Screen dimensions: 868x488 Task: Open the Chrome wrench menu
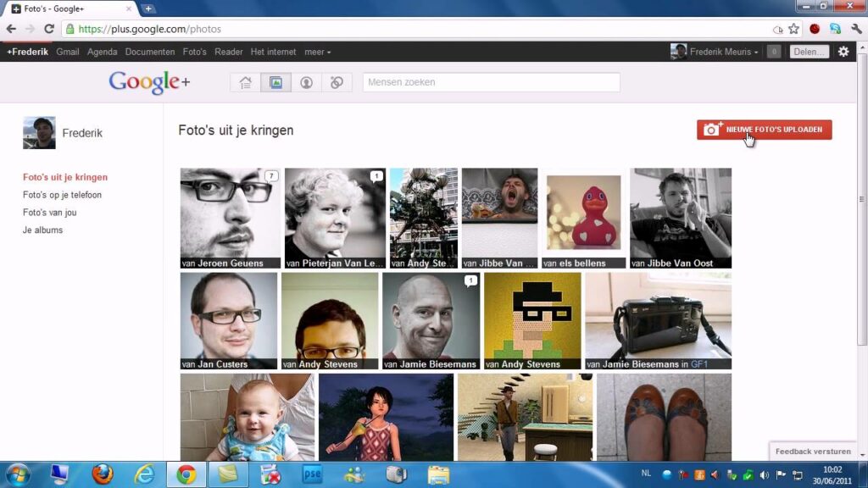point(856,29)
